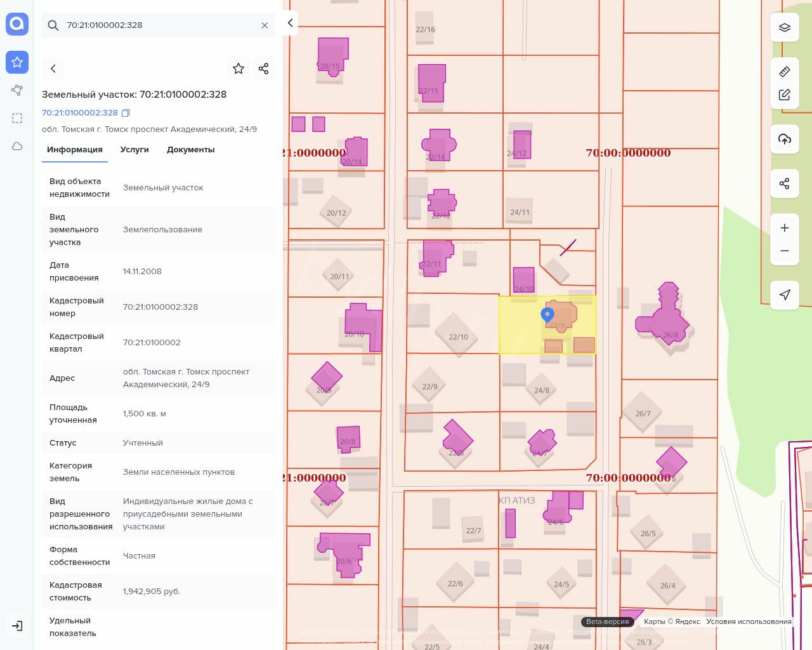Select the ruler measurement tool
Screen dimensions: 812x650
[785, 71]
